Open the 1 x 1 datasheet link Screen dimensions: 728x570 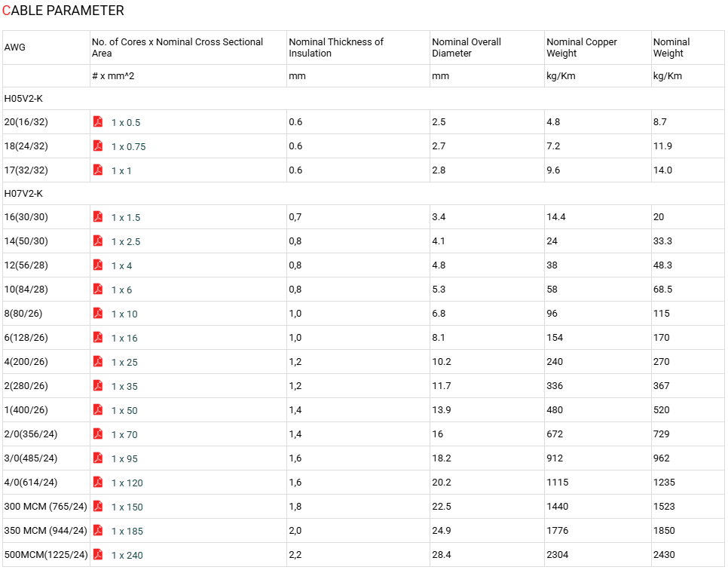[121, 171]
